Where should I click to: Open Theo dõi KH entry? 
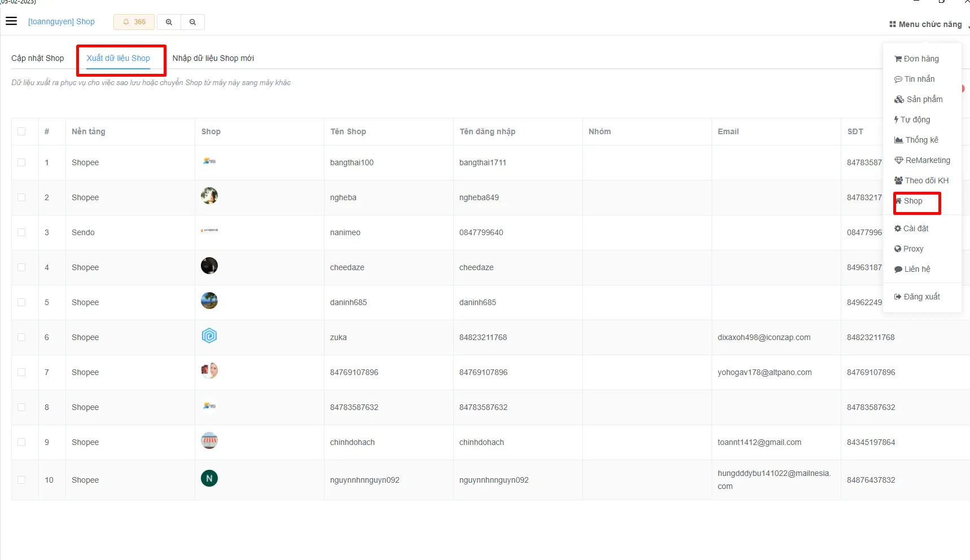[x=921, y=180]
